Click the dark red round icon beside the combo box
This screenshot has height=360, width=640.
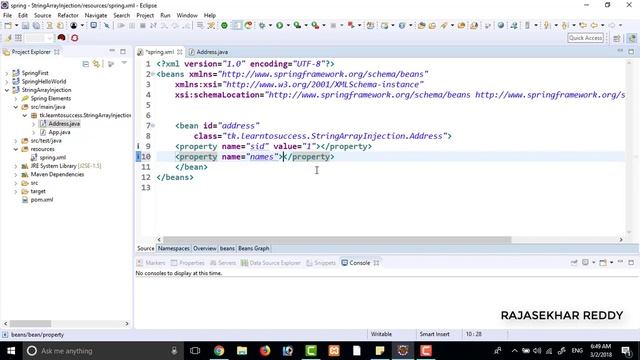click(x=61, y=38)
